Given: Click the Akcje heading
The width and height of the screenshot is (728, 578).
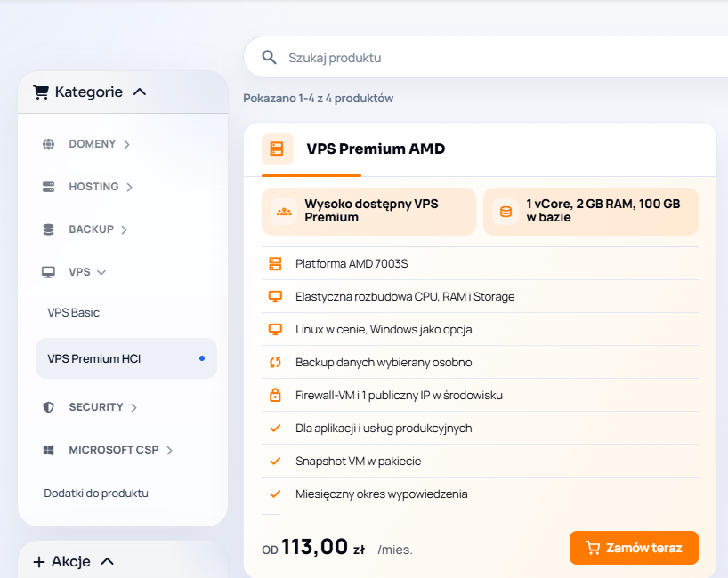Looking at the screenshot, I should [70, 562].
